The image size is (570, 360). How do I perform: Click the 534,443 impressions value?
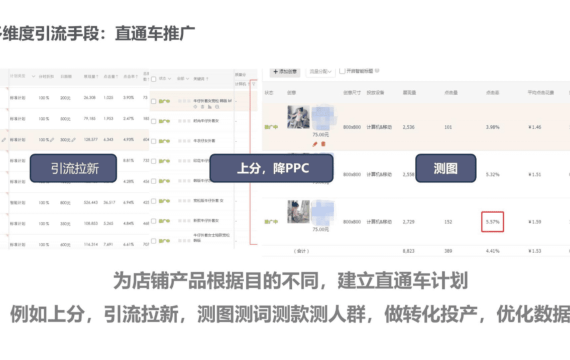[91, 202]
